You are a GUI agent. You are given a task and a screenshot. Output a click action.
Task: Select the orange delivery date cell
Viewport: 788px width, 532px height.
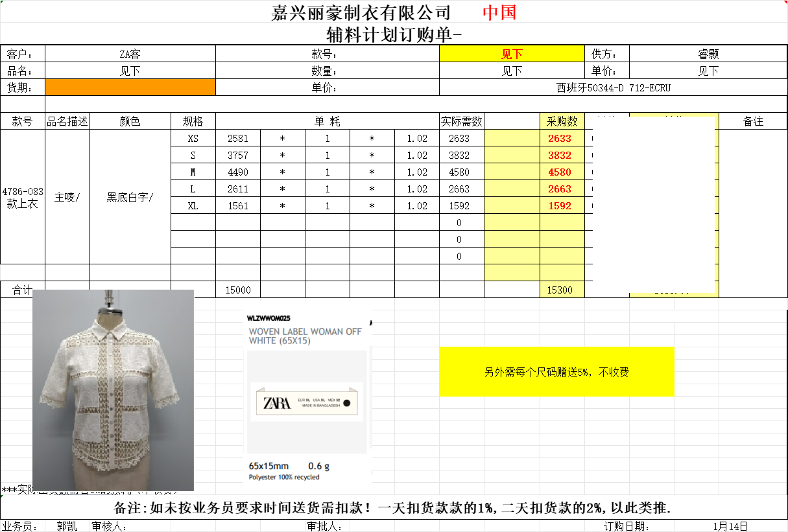[x=130, y=87]
